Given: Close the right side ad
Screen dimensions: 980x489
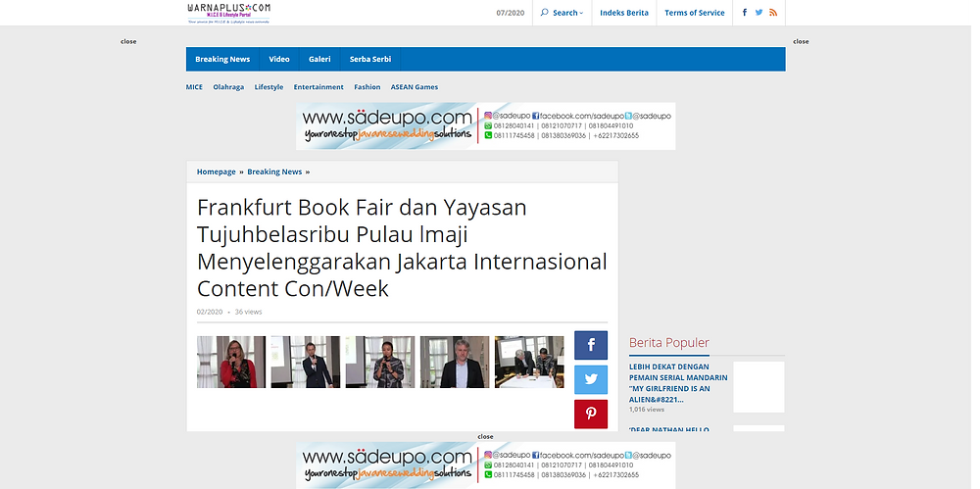Looking at the screenshot, I should click(801, 41).
